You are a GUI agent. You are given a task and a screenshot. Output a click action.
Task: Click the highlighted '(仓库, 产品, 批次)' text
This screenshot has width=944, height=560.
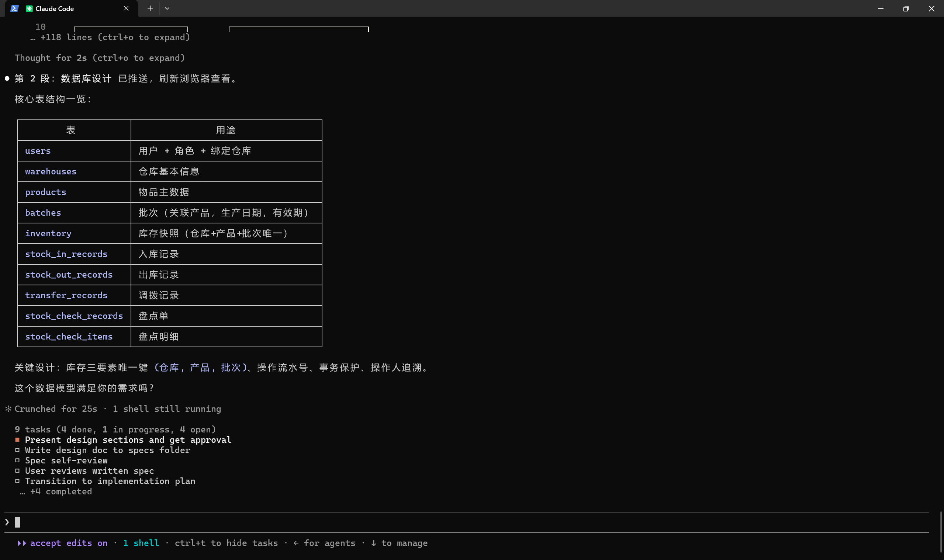201,368
